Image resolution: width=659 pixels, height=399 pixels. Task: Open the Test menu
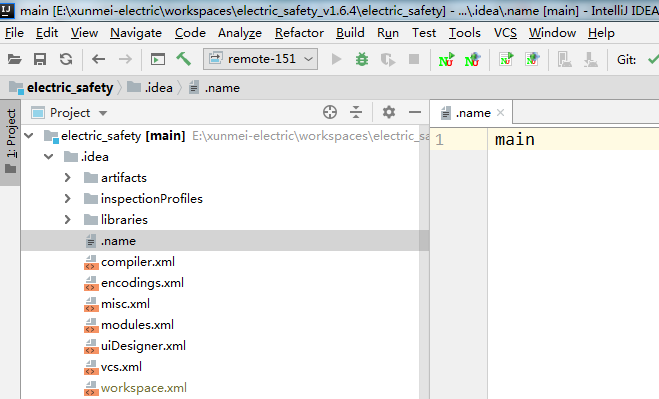tap(424, 33)
